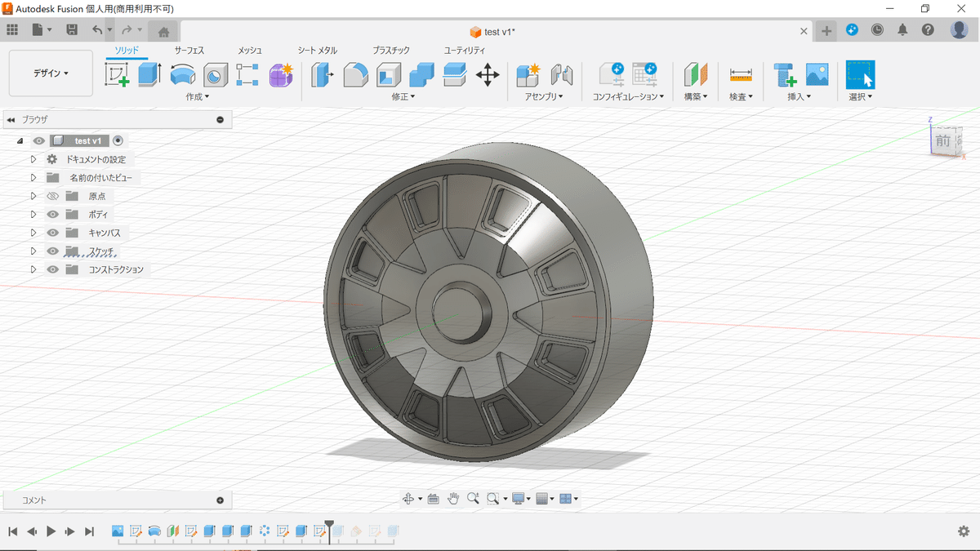Expand the キャンバス folder
Screen dimensions: 980x551
click(x=33, y=233)
